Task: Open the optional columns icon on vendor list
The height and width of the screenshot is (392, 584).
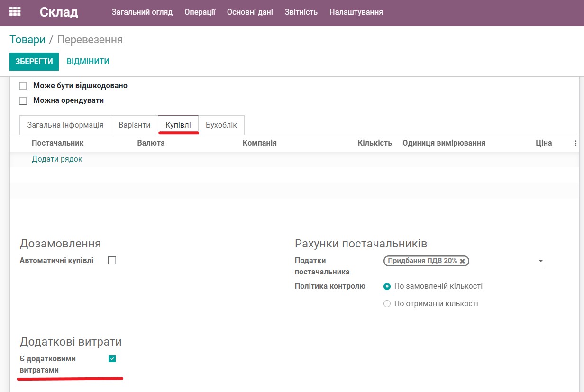Action: pyautogui.click(x=575, y=143)
